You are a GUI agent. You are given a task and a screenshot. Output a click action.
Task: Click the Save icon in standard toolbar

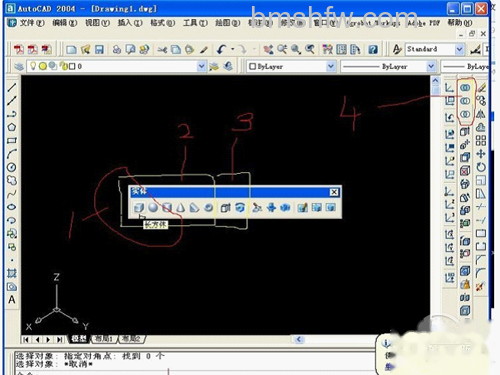coord(99,50)
